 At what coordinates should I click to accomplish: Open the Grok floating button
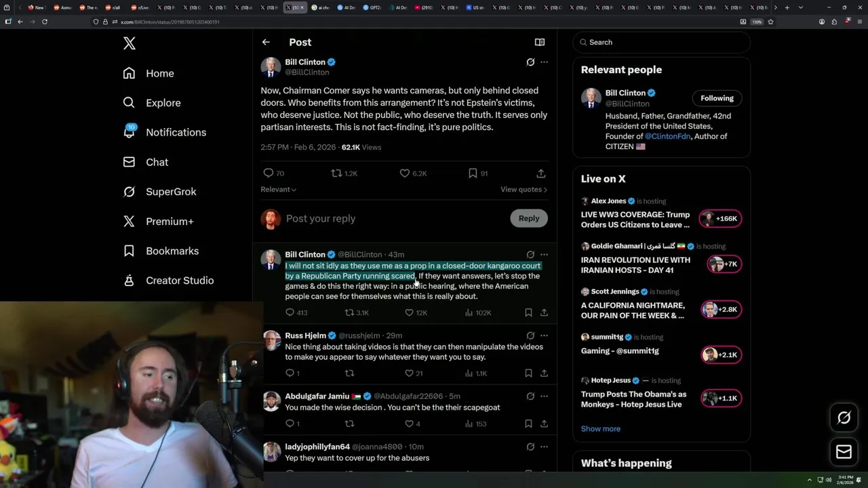click(x=844, y=418)
